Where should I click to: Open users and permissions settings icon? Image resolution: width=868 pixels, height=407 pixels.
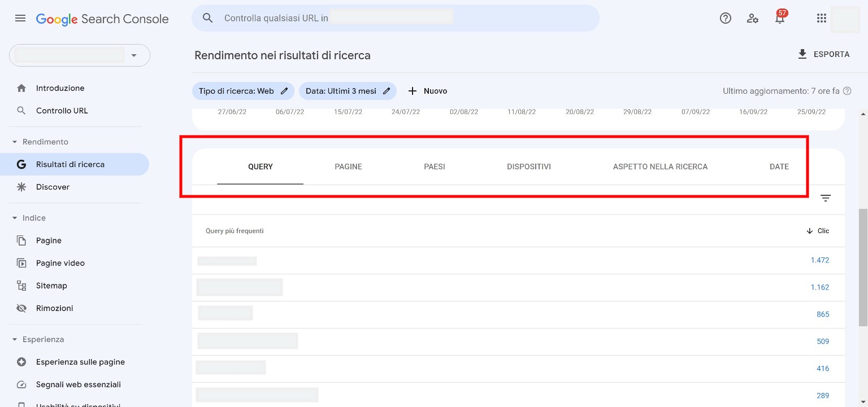click(x=753, y=18)
